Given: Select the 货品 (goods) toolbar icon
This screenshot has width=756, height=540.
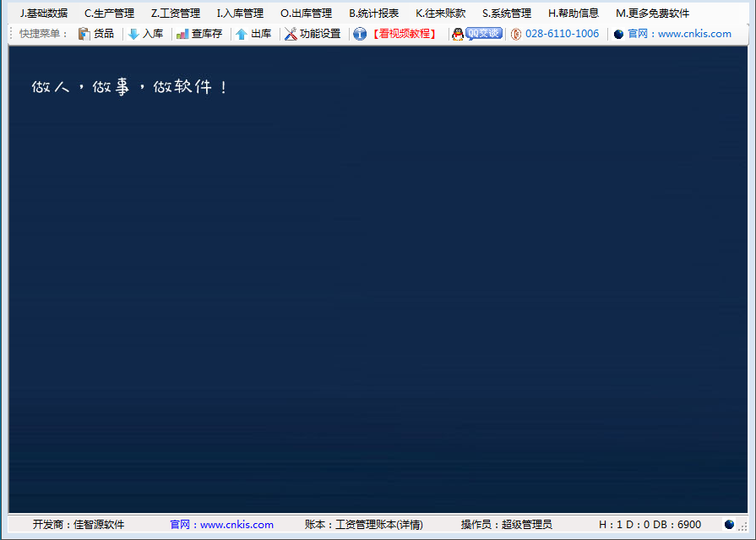Looking at the screenshot, I should pyautogui.click(x=82, y=34).
